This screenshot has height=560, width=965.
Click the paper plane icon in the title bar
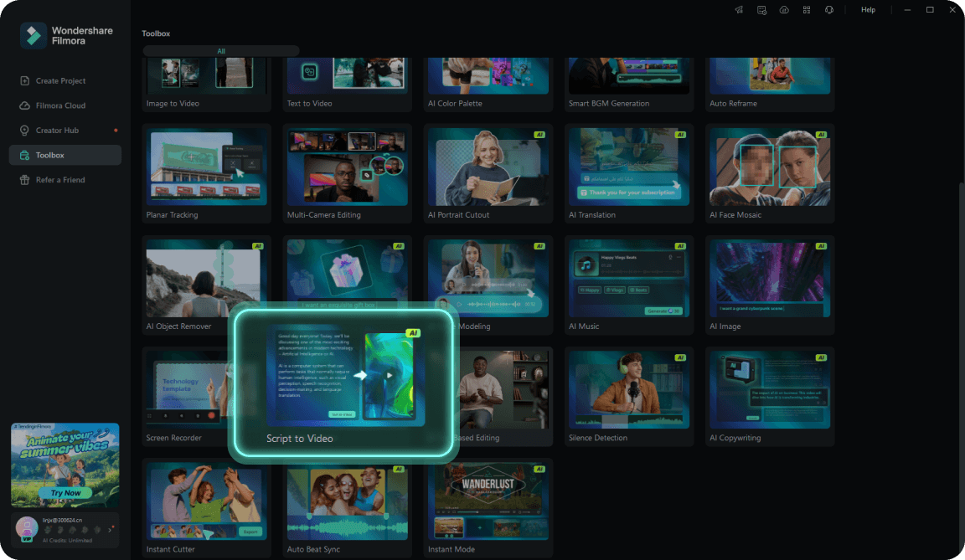pos(739,10)
